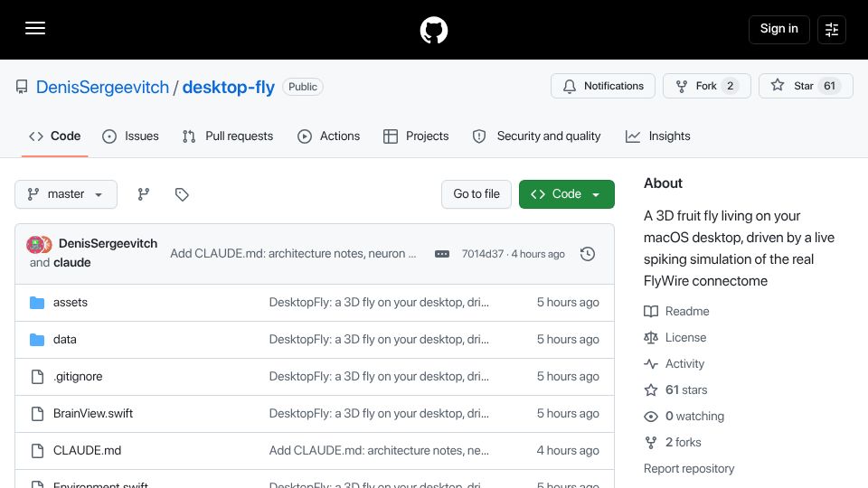The image size is (868, 488).
Task: View branches via the branch icon
Action: (144, 194)
